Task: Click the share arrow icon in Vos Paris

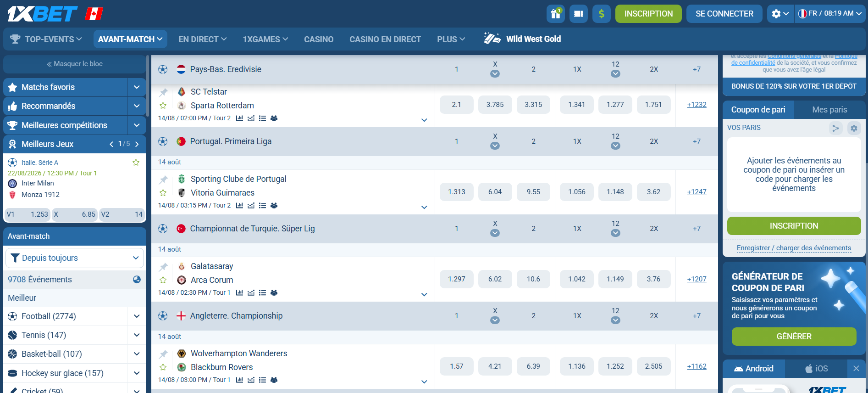Action: tap(836, 128)
